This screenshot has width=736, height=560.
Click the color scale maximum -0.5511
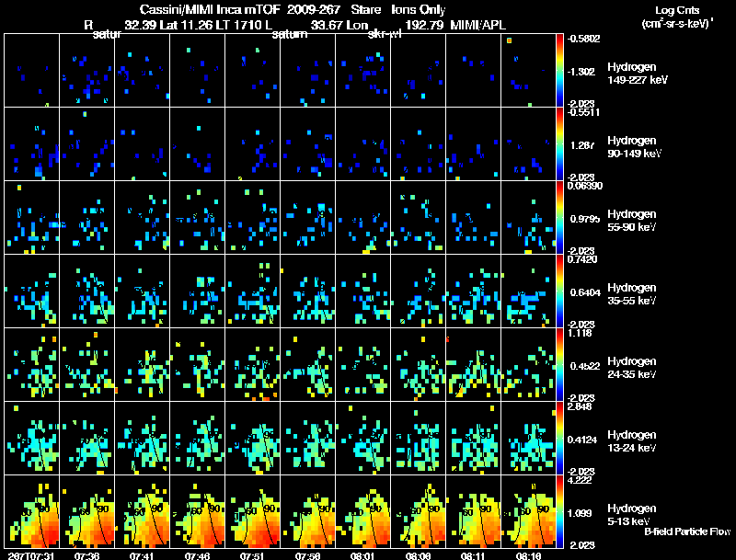[583, 112]
